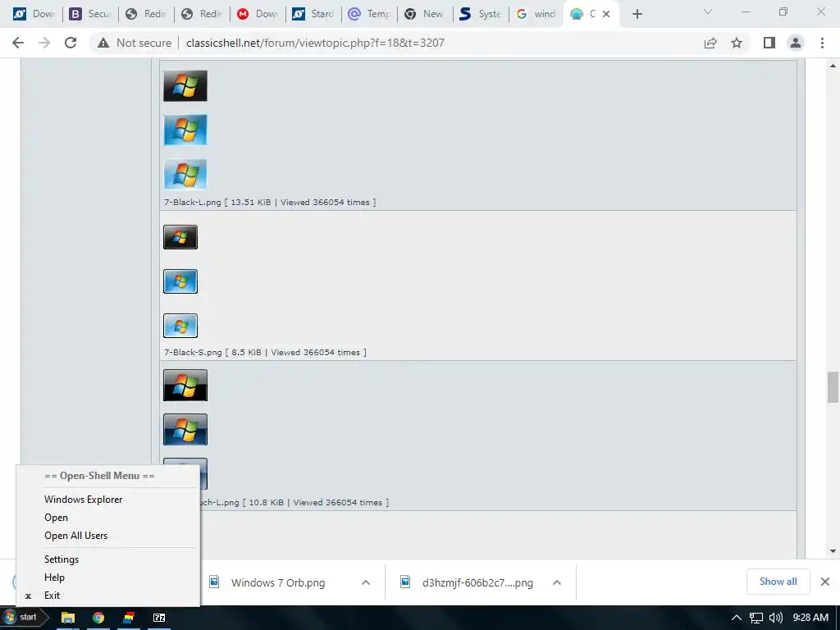This screenshot has width=840, height=630.
Task: Open downloaded Windows 7 Orb.png
Action: click(x=277, y=582)
